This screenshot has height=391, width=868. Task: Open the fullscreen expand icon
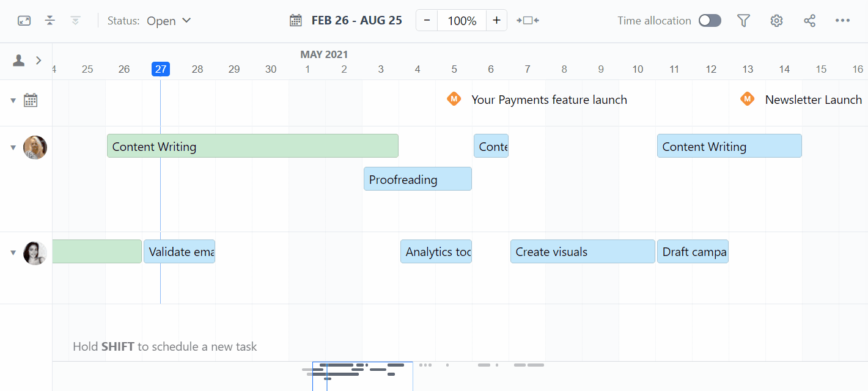[x=24, y=21]
